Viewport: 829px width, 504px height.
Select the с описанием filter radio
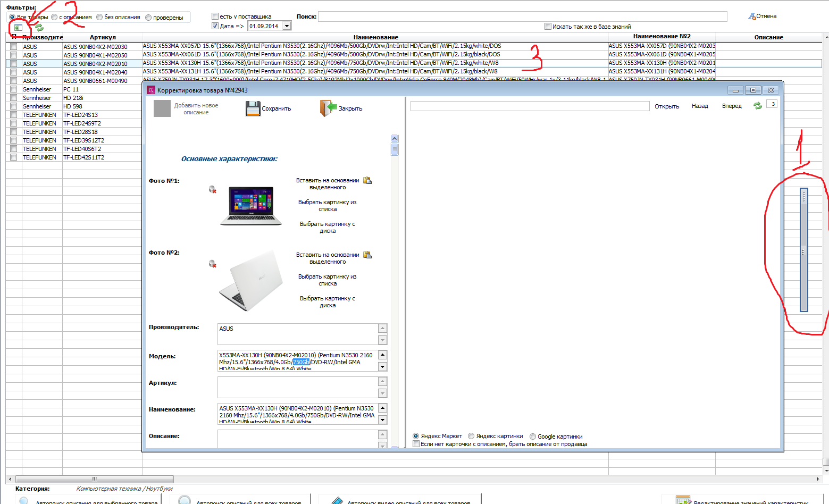[x=54, y=17]
